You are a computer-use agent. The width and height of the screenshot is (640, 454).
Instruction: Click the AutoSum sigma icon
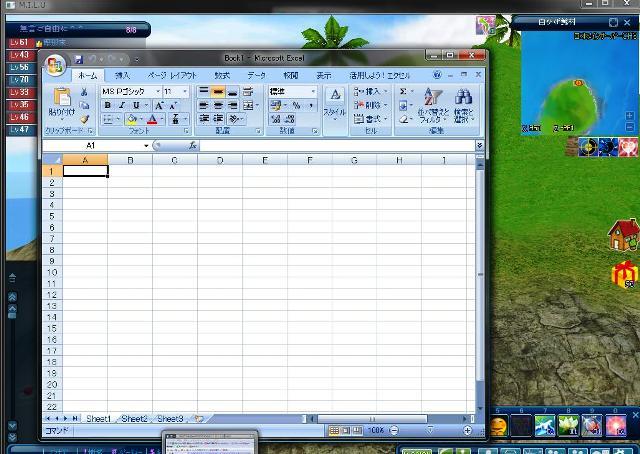point(404,91)
